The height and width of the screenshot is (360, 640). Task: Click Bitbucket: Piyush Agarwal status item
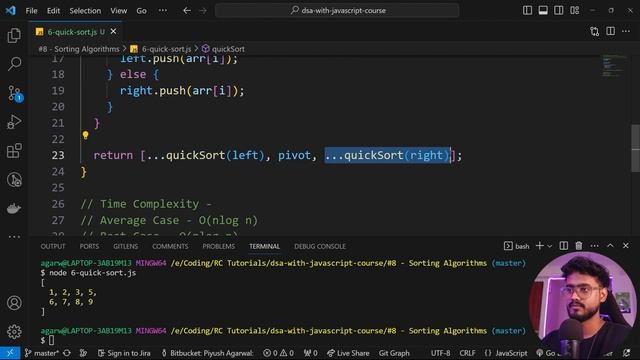click(207, 353)
